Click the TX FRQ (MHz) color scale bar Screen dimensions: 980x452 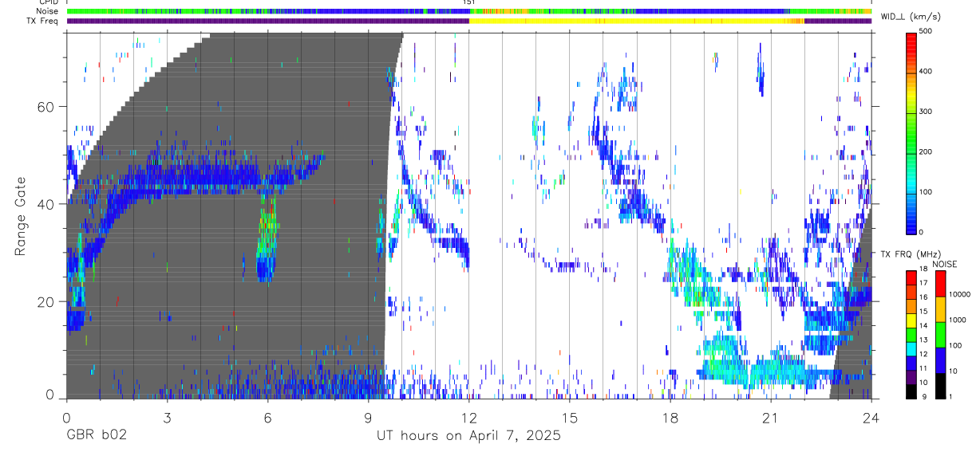(x=911, y=334)
